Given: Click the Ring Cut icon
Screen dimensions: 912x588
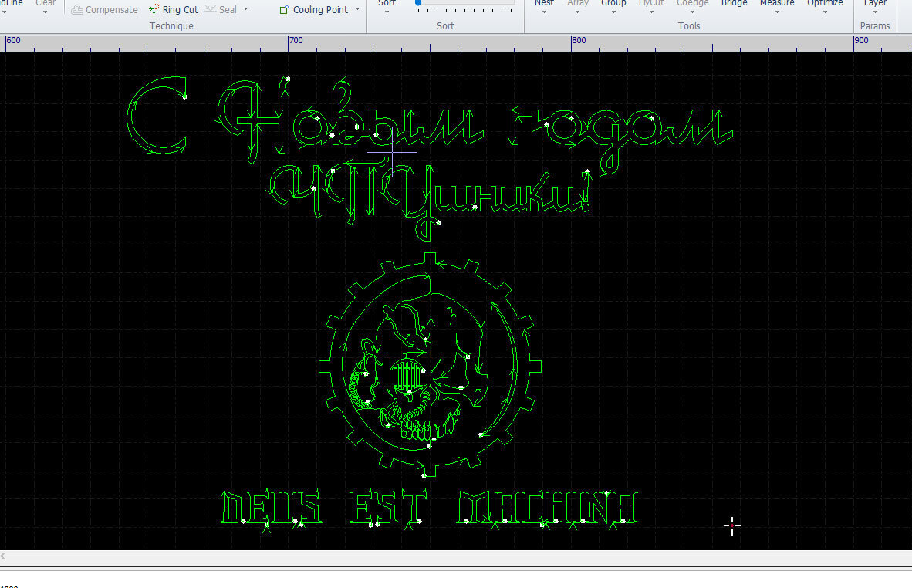Looking at the screenshot, I should [154, 9].
